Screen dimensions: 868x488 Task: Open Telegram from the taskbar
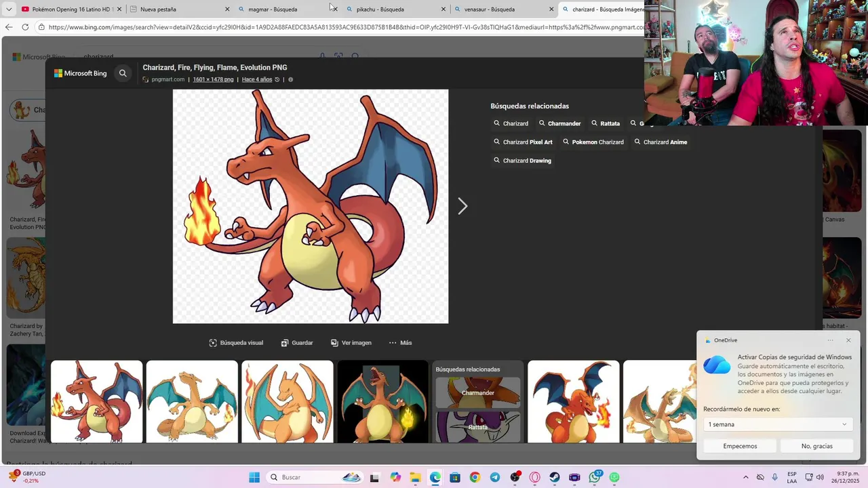(x=495, y=477)
